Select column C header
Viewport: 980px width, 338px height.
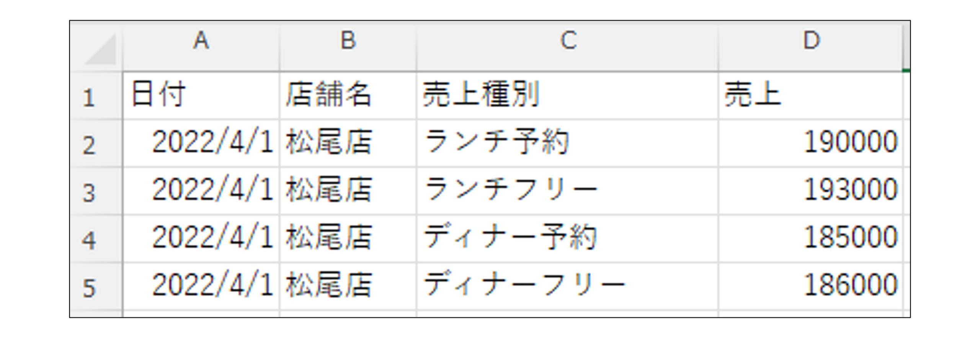point(567,47)
